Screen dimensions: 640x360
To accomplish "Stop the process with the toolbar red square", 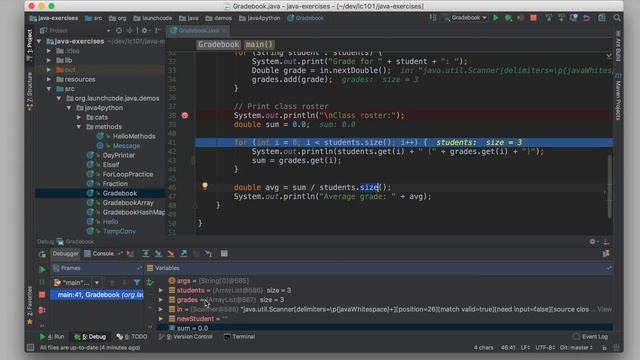I will tap(533, 18).
